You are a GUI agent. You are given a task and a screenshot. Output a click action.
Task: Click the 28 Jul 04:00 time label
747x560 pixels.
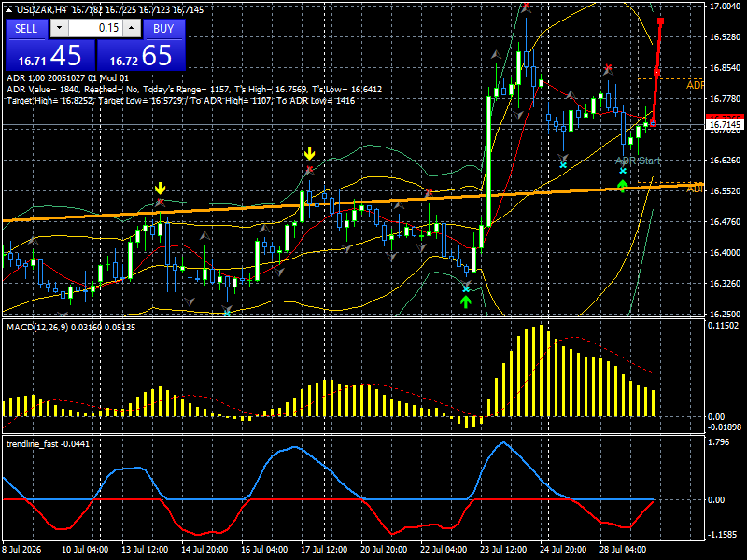623,550
